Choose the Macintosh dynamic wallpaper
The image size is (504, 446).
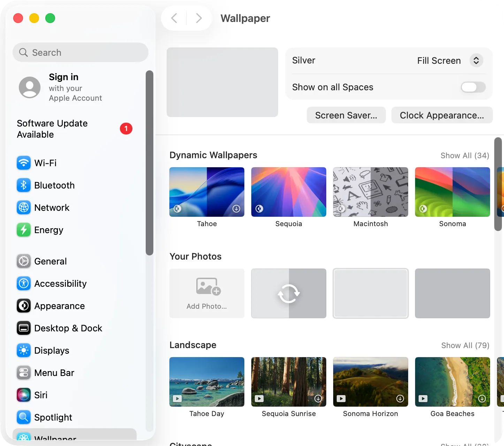point(371,192)
